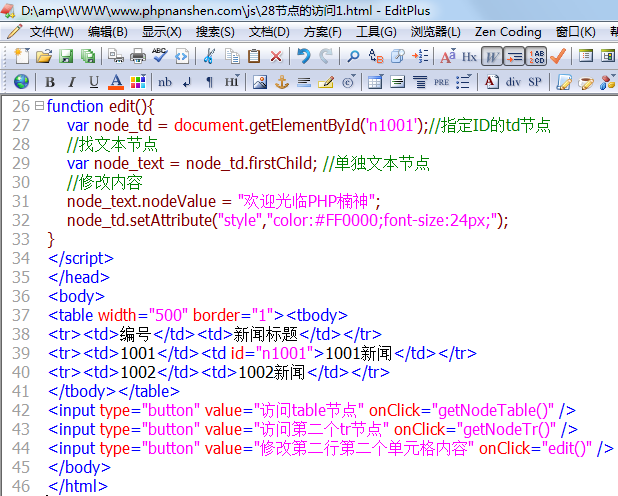Insert a script tag with the scroll icon

(564, 82)
